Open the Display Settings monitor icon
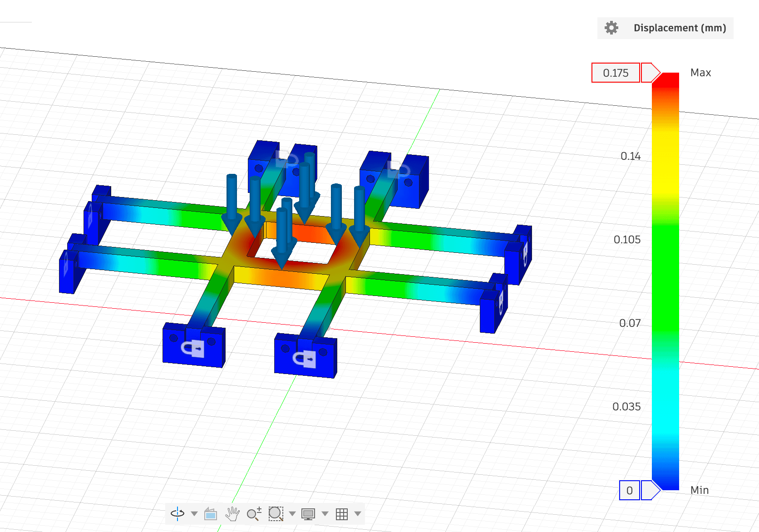759x532 pixels. 309,514
